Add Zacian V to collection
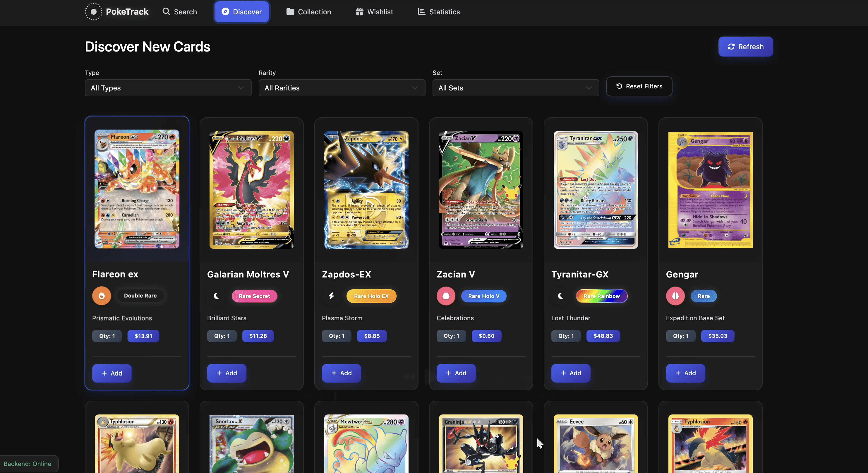 [456, 373]
